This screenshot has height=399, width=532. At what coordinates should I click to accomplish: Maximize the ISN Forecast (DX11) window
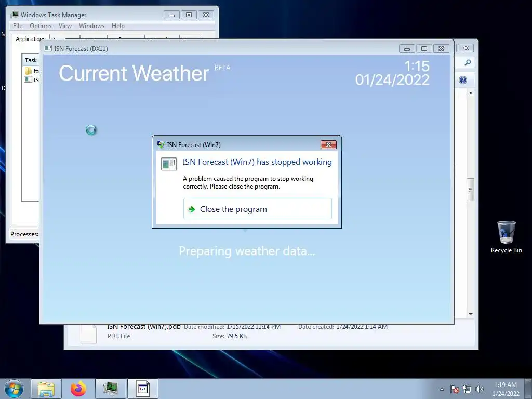click(x=424, y=49)
